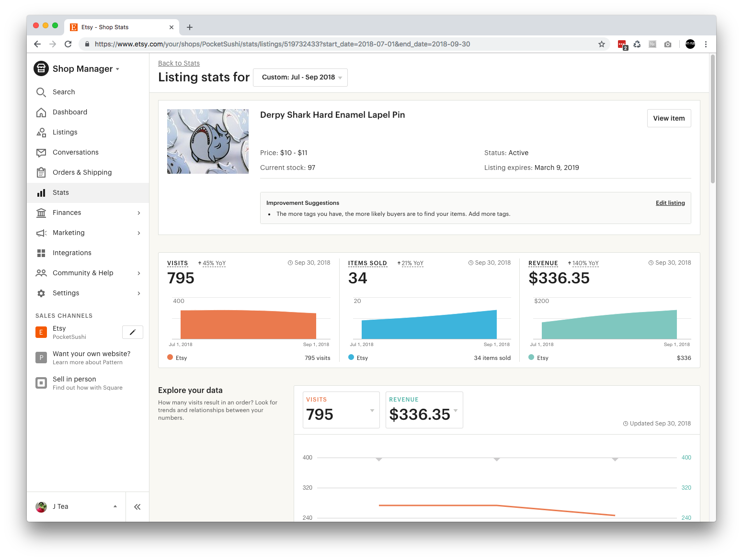Click the Shop Manager logo icon
Screen dimensions: 743x560
[41, 68]
